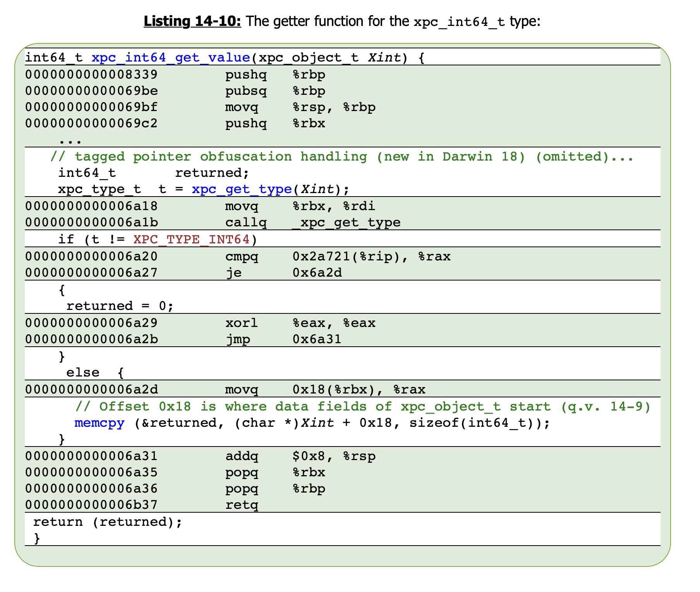Click the 'else {' line

pos(95,373)
